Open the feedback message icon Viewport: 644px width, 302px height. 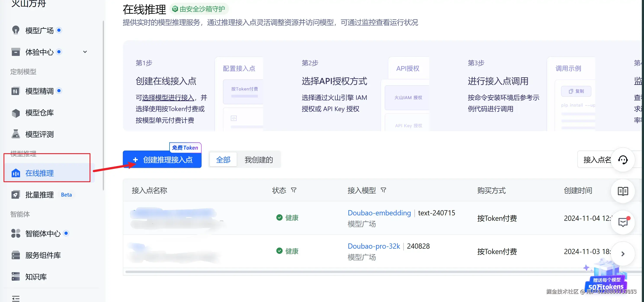pos(623,222)
